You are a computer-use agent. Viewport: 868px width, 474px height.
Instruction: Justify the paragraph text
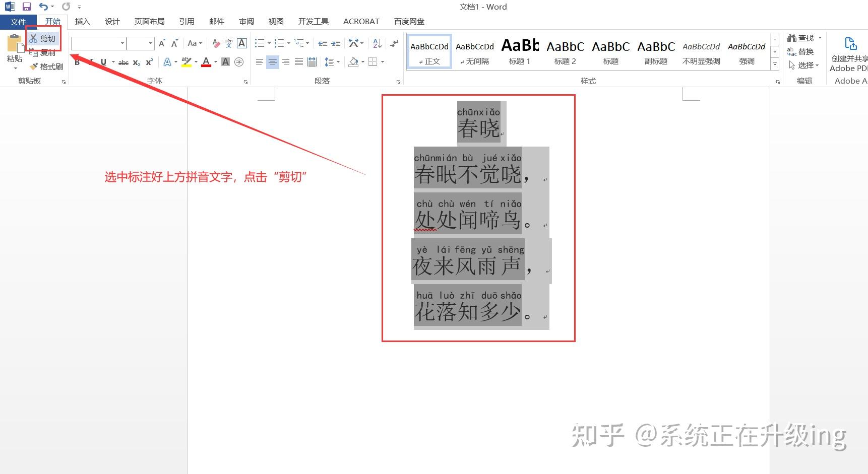tap(299, 62)
